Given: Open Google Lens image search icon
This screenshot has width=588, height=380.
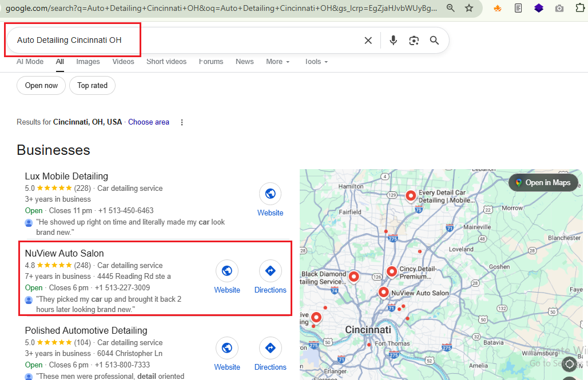Looking at the screenshot, I should coord(414,41).
